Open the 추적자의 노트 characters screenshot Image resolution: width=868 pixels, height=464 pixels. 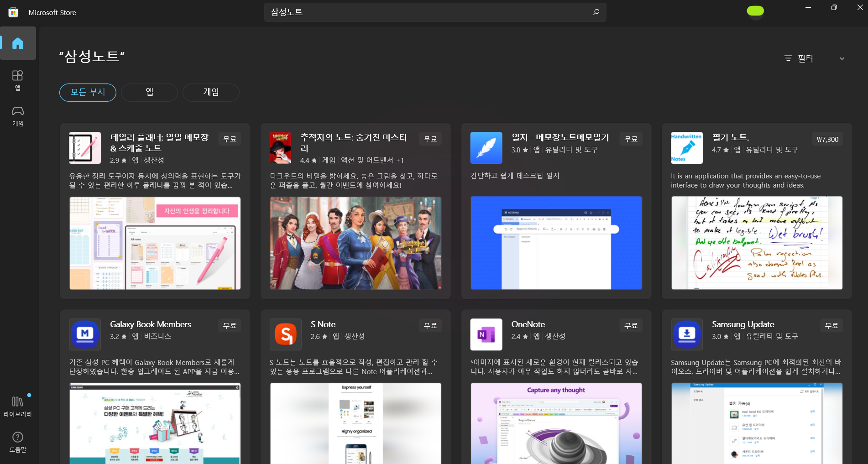click(x=356, y=243)
